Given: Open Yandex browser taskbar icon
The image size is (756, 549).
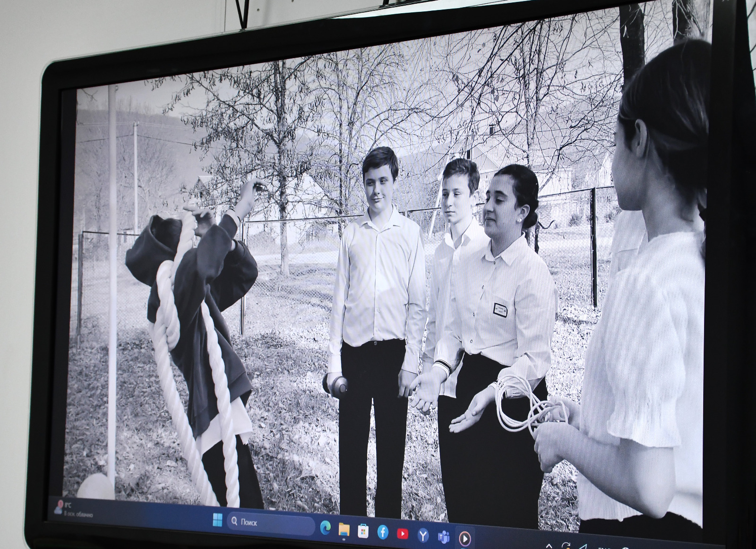Looking at the screenshot, I should tap(423, 535).
